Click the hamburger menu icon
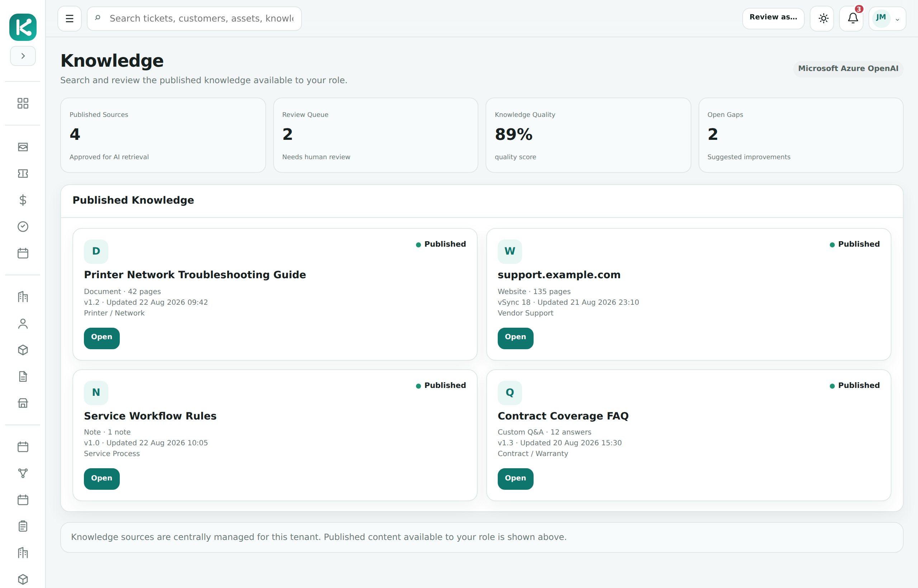Image resolution: width=918 pixels, height=588 pixels. [70, 18]
